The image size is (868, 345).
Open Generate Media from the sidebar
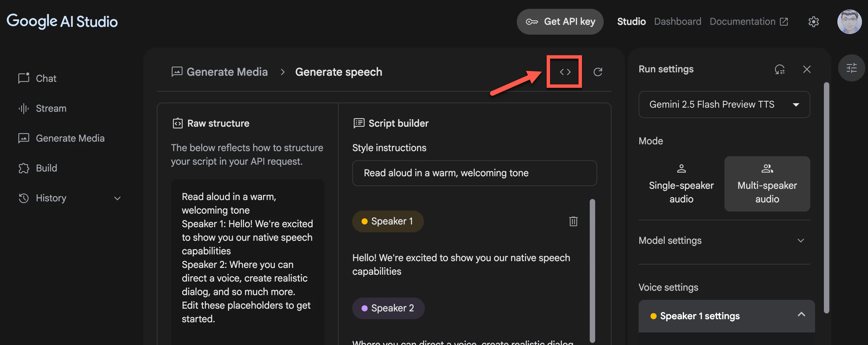pyautogui.click(x=70, y=138)
